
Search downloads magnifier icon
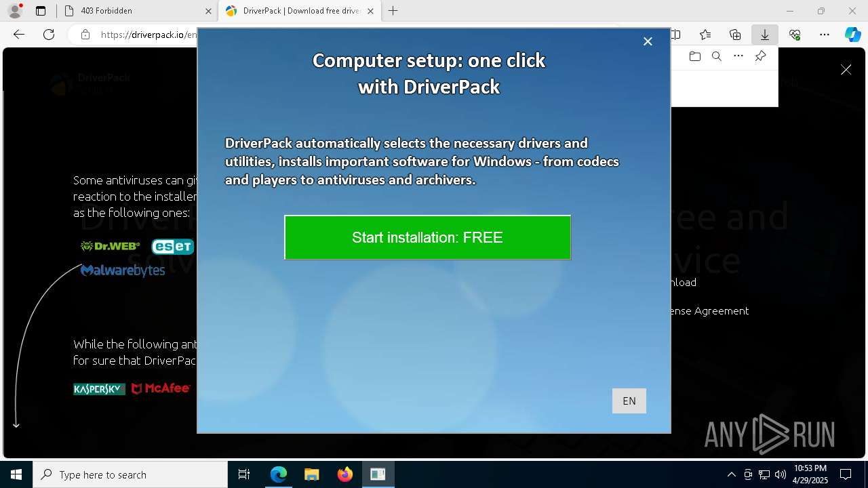[717, 56]
